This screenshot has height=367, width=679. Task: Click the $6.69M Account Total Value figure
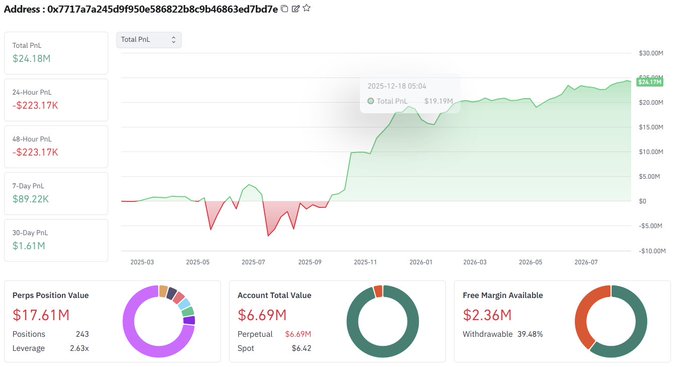pos(262,315)
